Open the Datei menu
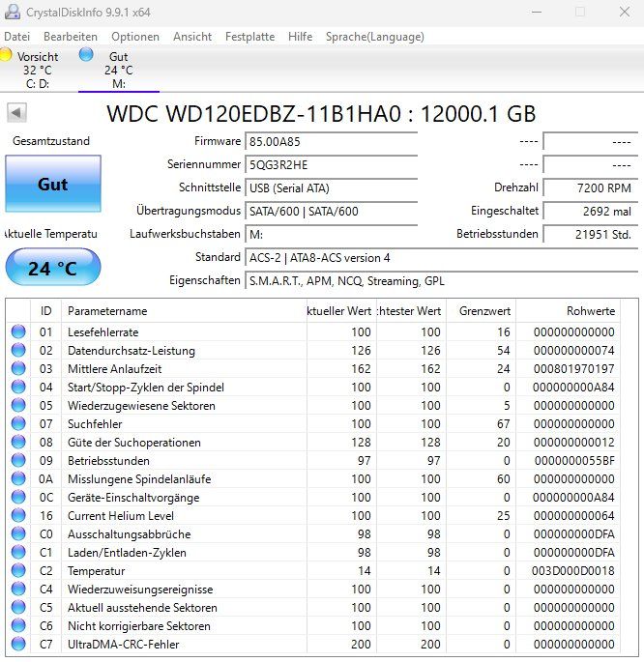This screenshot has width=644, height=662. (16, 37)
